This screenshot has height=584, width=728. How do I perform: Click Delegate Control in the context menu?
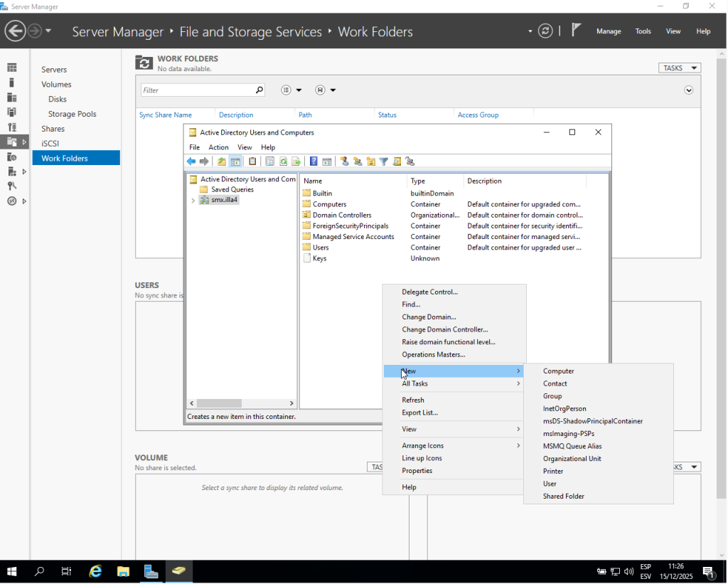pos(429,292)
